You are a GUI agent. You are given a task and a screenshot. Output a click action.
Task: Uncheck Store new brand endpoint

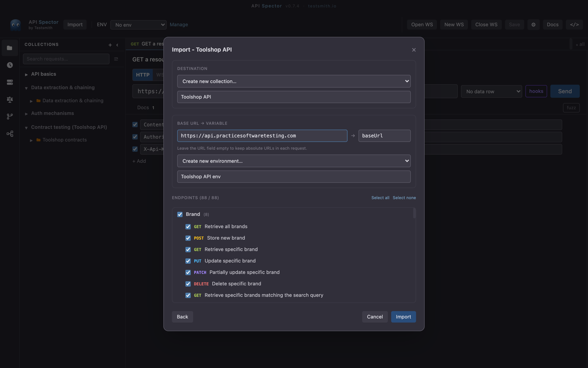(188, 238)
